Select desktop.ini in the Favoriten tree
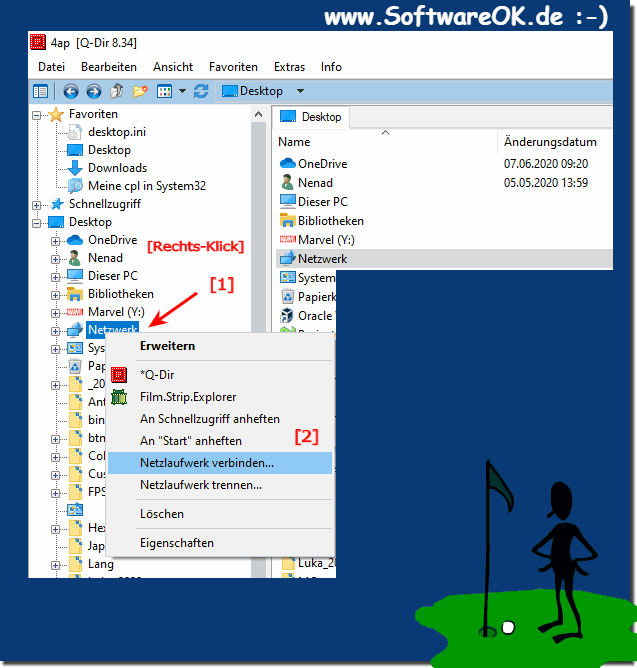 117,132
